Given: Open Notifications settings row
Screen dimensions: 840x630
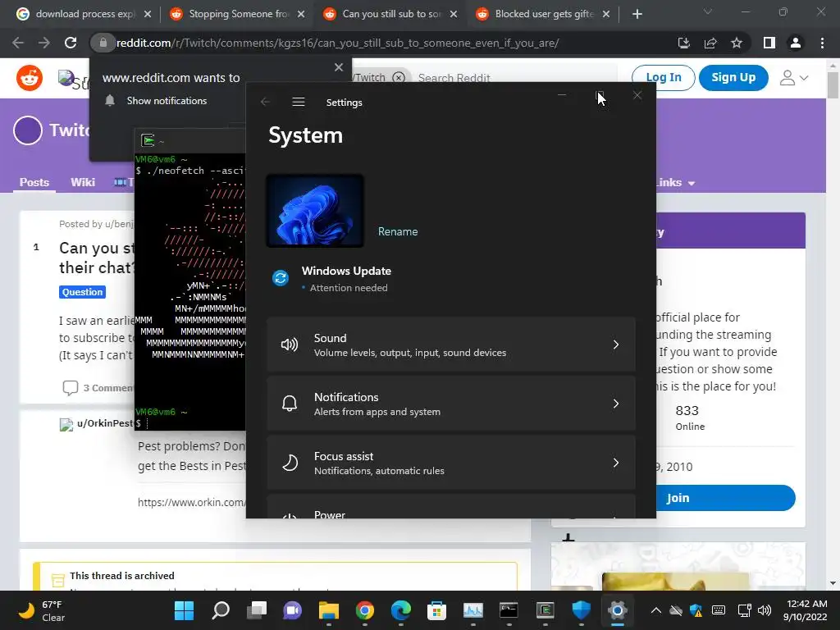Looking at the screenshot, I should coord(451,404).
